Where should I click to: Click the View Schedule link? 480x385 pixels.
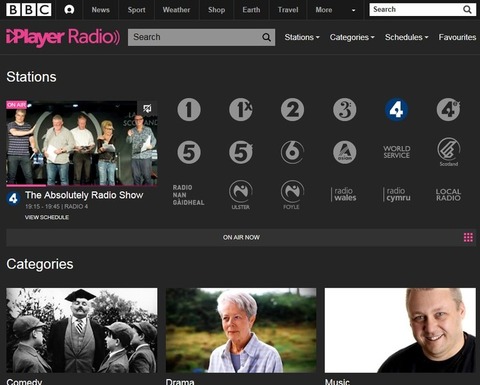(47, 217)
